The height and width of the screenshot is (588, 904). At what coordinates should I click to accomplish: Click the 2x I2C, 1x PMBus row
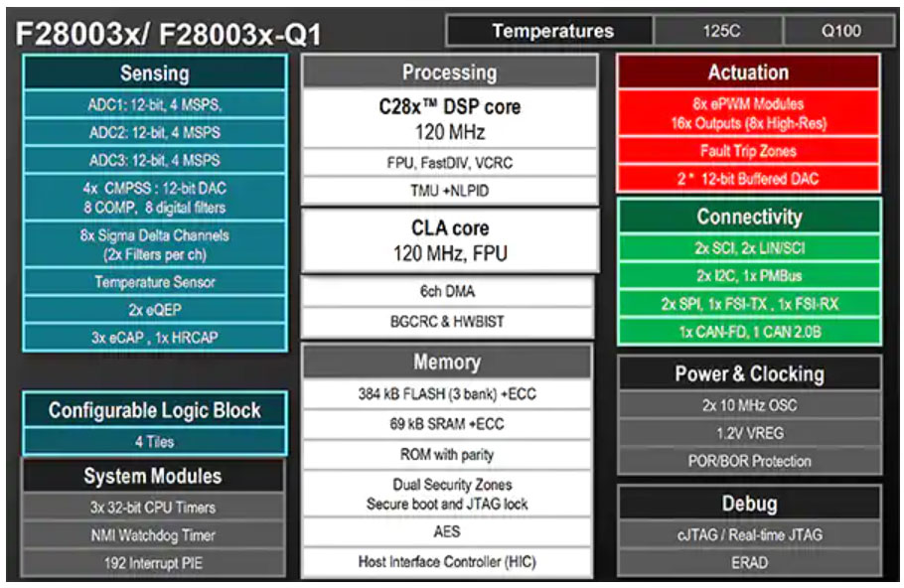click(749, 275)
